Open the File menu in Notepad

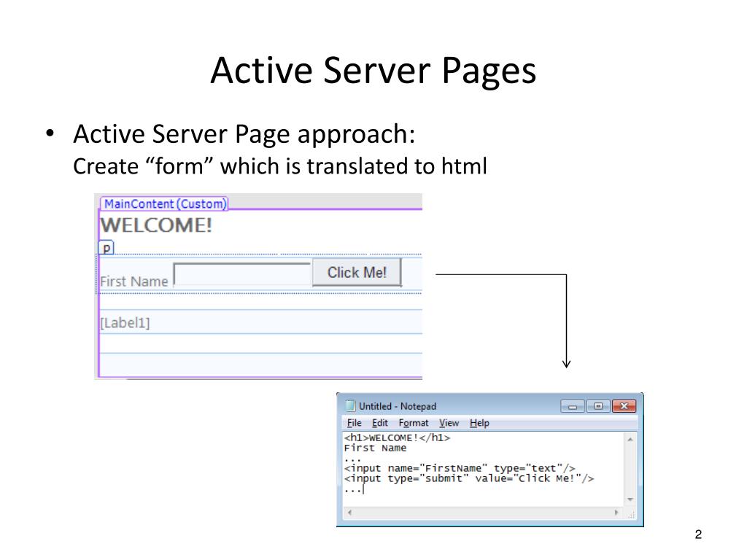[x=354, y=423]
